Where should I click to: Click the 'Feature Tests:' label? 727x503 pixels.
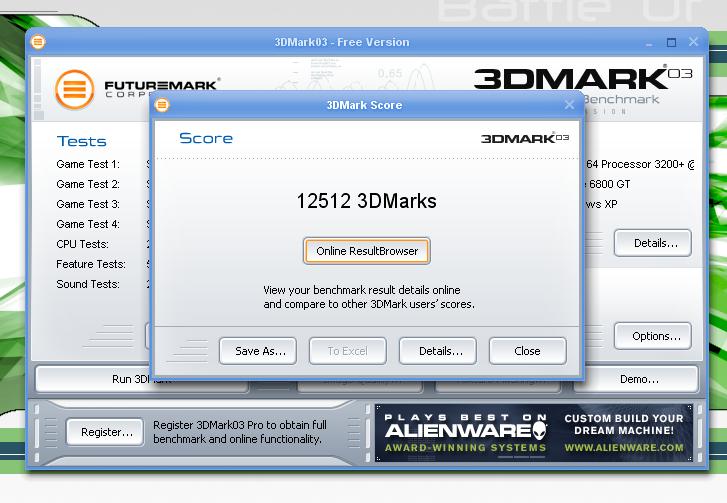91,264
